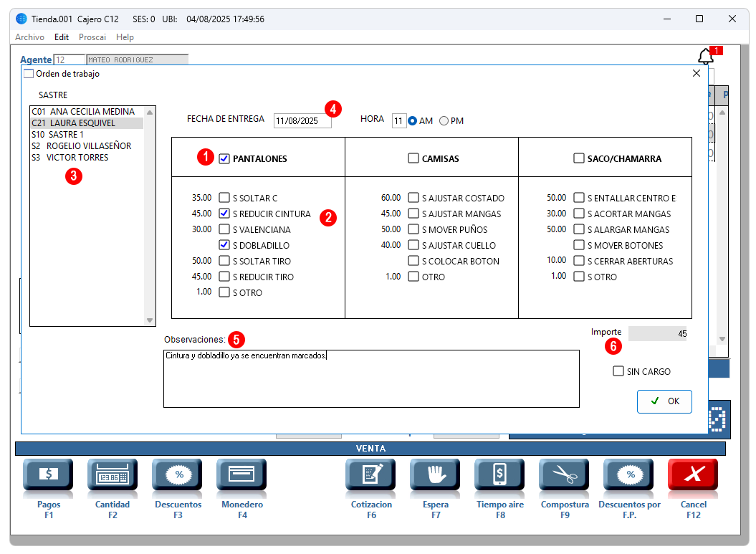
Task: Open the Archivo menu
Action: (29, 37)
